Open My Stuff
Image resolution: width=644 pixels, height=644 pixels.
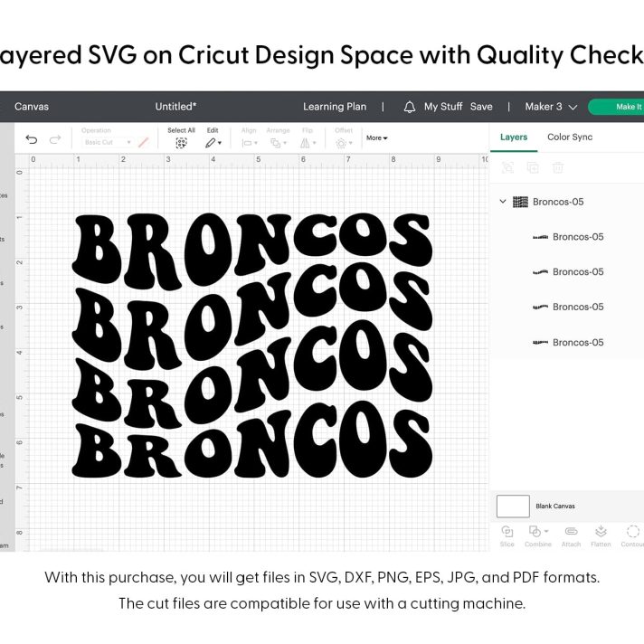coord(443,107)
